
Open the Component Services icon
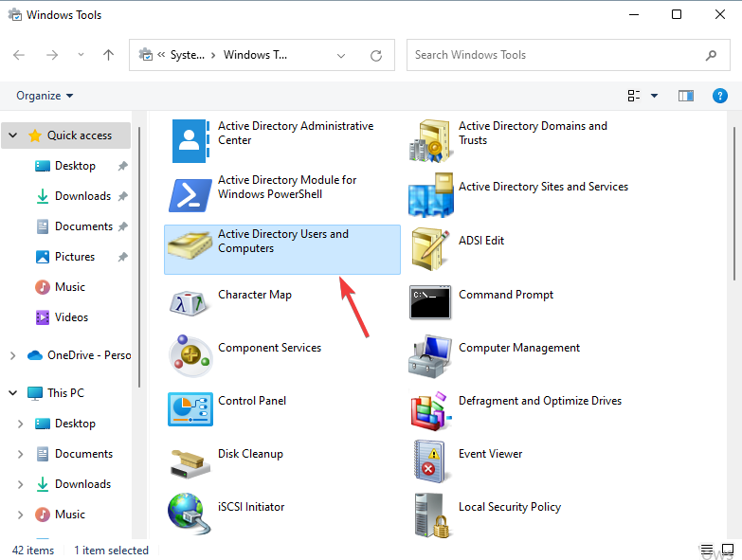click(190, 355)
